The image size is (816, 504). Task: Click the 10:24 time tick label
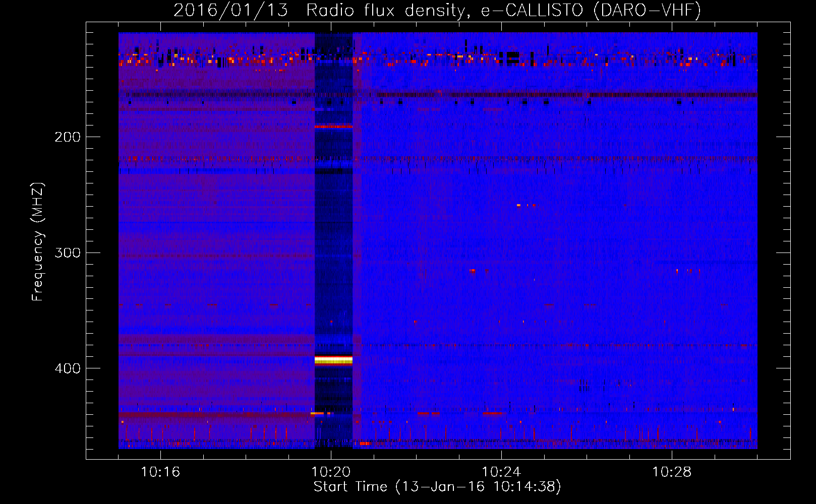(x=501, y=472)
